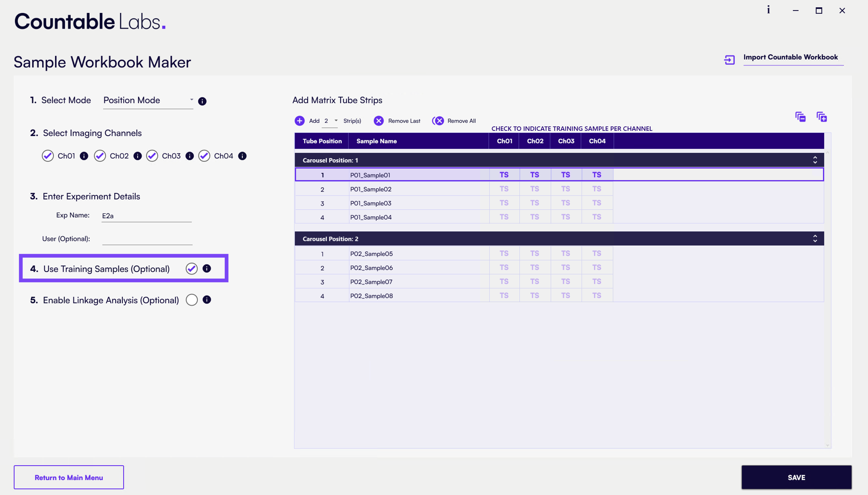Click the import arrow icon beside Import Countable Workbook
The height and width of the screenshot is (495, 868).
pyautogui.click(x=729, y=60)
